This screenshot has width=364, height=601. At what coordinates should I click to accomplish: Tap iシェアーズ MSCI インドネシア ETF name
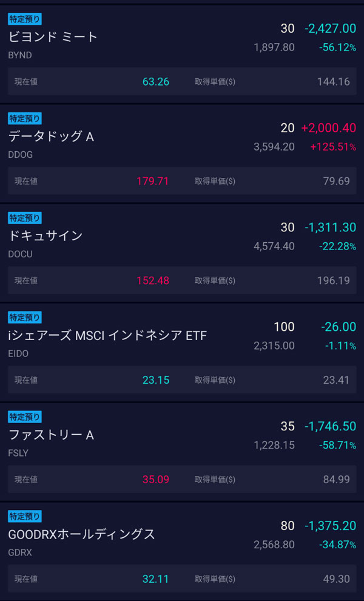point(108,335)
